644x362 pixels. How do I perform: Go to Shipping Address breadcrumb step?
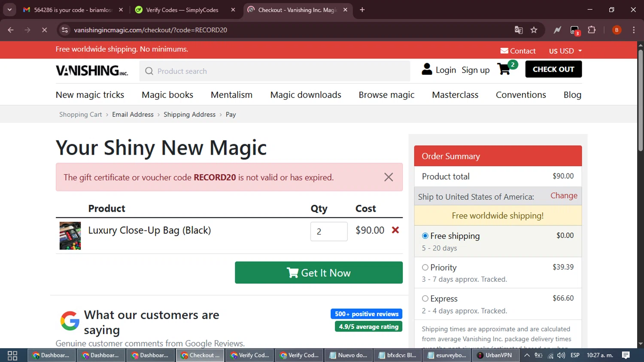point(189,115)
